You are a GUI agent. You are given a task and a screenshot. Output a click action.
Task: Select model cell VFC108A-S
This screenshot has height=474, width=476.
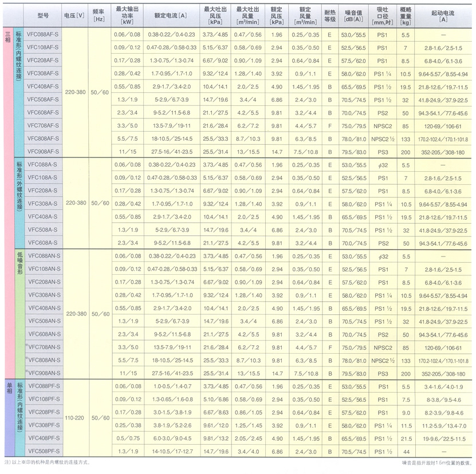(x=42, y=177)
